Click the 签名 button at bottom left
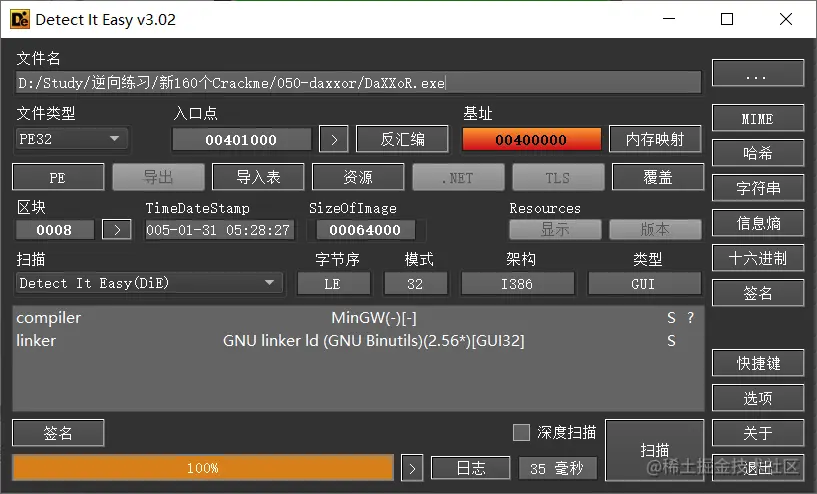 click(58, 433)
